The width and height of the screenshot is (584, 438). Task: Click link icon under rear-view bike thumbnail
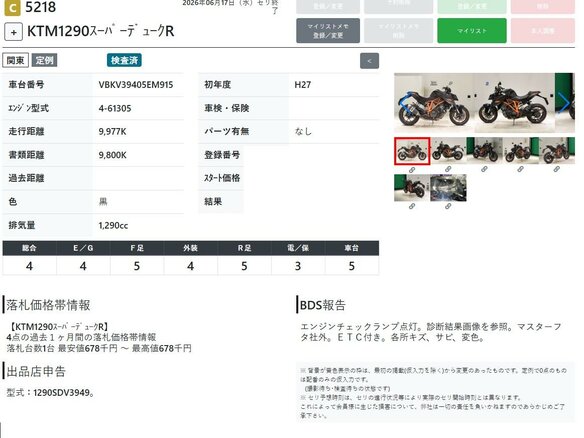tap(412, 206)
